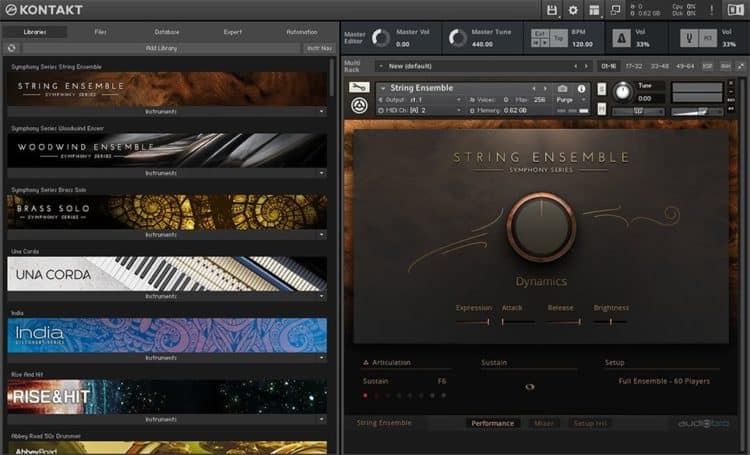Select rack page 49-64
Screen dimensions: 750x455
pos(685,66)
